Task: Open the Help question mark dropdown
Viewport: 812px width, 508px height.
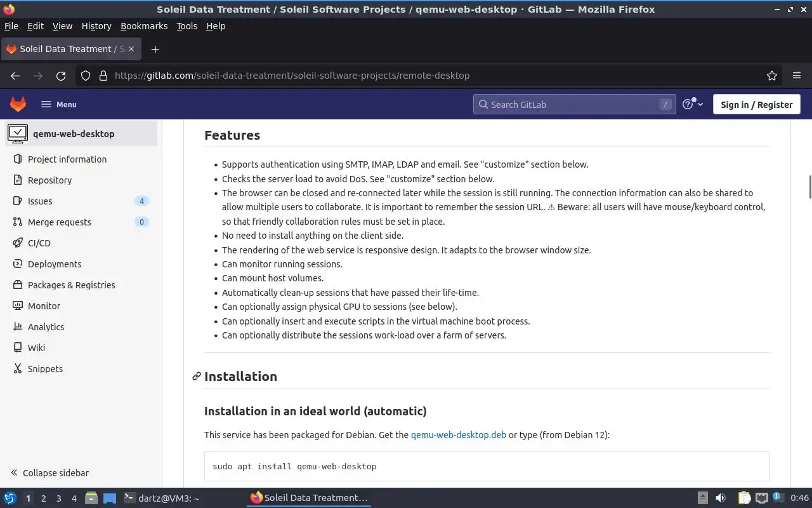Action: click(693, 104)
